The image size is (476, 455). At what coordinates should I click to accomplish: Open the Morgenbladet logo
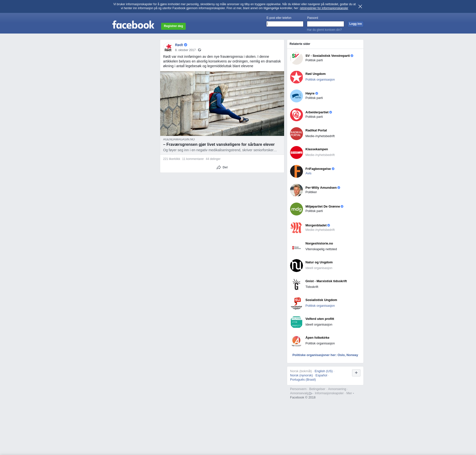click(x=297, y=228)
